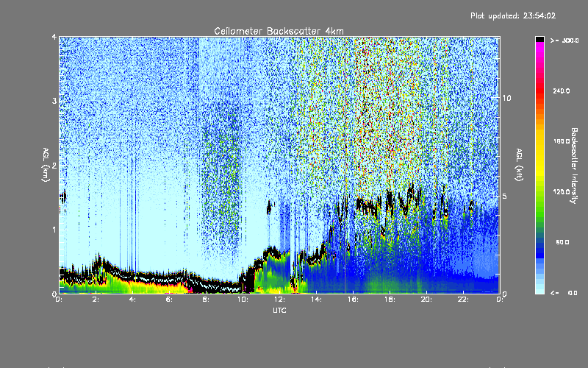Select the '<= 0.0' colorbar label
The width and height of the screenshot is (588, 368).
[x=564, y=293]
